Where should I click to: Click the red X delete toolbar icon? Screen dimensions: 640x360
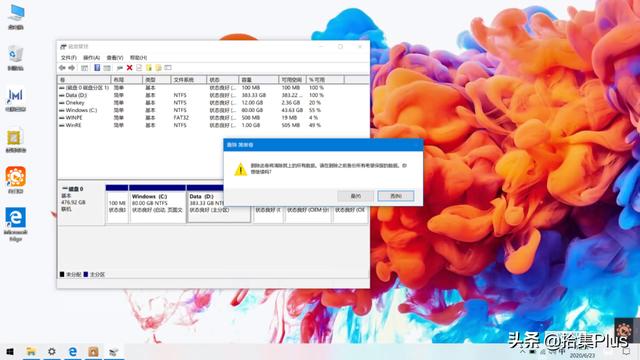(129, 68)
